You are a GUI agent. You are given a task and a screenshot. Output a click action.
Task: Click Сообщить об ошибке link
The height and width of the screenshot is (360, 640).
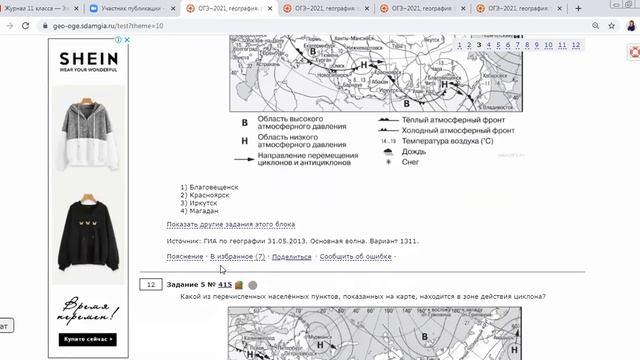point(356,256)
